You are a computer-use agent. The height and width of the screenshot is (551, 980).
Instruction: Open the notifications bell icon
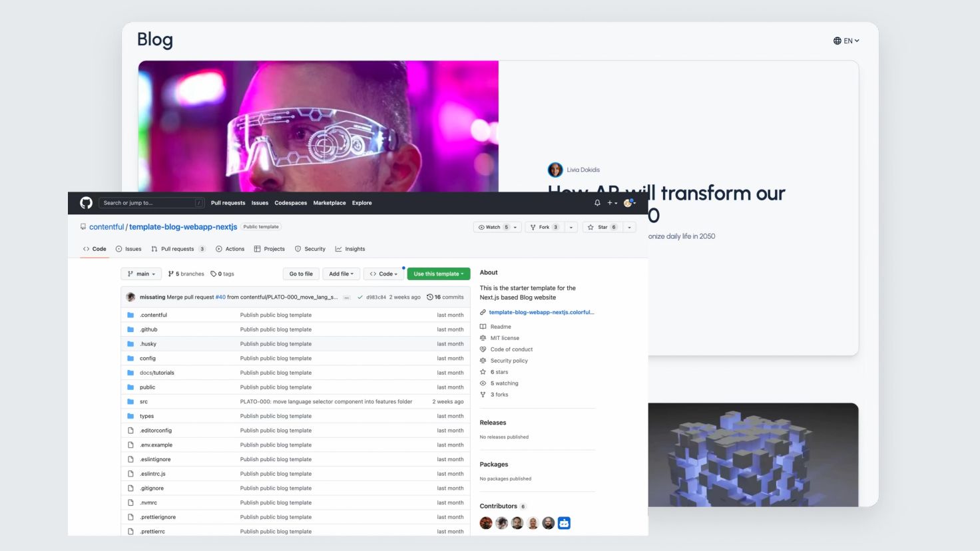click(x=597, y=203)
